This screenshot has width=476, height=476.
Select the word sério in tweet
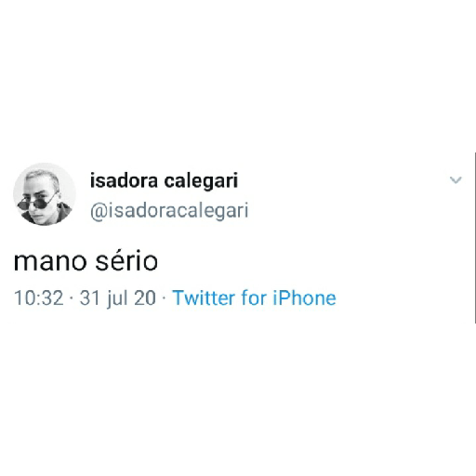coord(126,260)
